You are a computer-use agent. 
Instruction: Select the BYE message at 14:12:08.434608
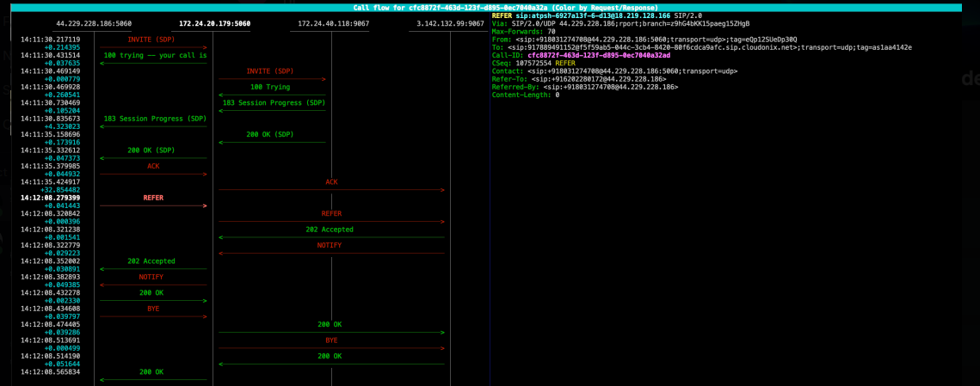coord(153,308)
